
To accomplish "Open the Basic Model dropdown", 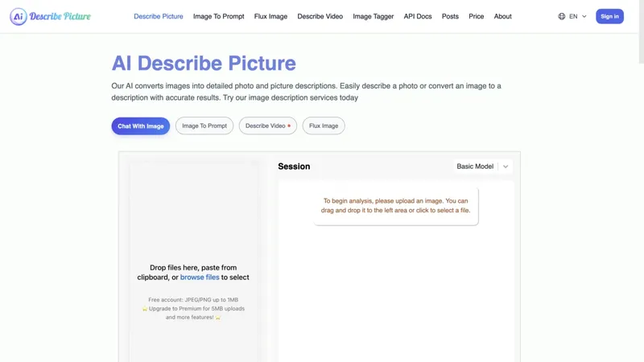I will [483, 167].
